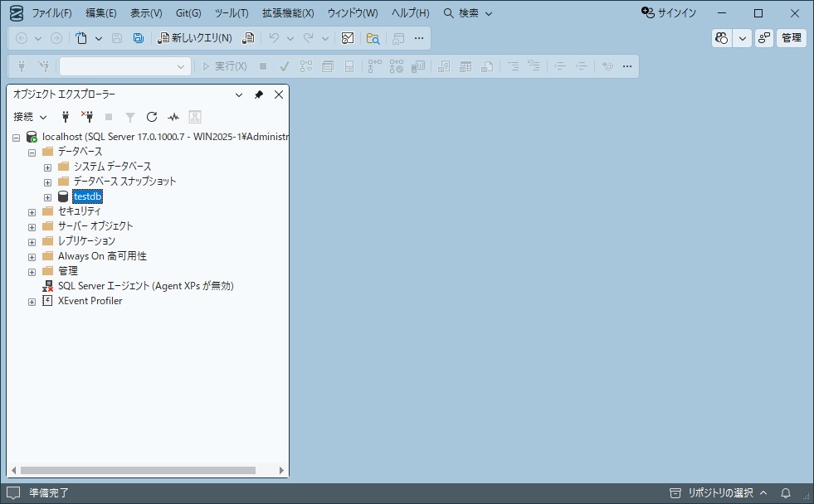Image resolution: width=814 pixels, height=504 pixels.
Task: Click the Disconnect icon in Object Explorer
Action: coord(87,117)
